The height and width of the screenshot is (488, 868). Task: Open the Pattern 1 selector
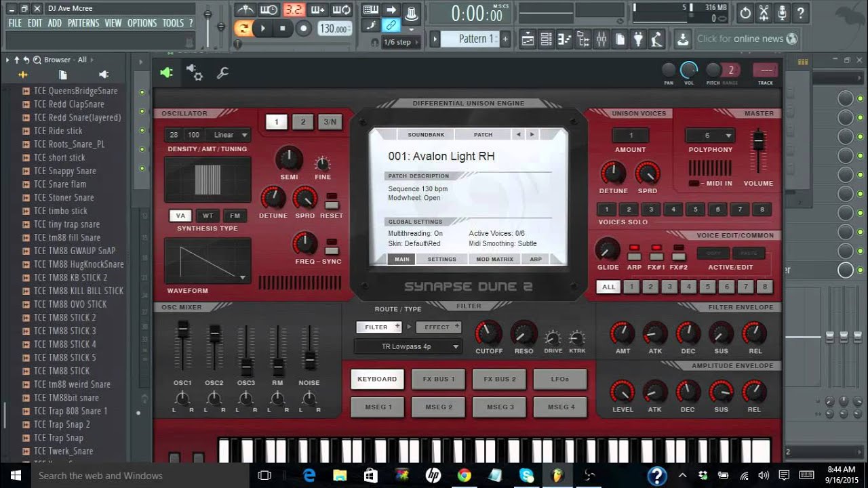(x=471, y=39)
